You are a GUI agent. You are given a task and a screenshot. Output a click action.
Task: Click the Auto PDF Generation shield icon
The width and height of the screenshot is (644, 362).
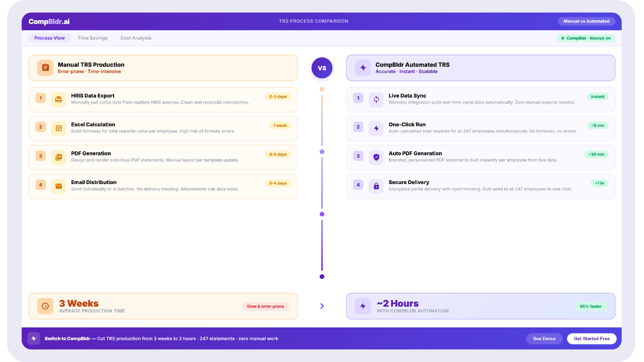pyautogui.click(x=376, y=157)
